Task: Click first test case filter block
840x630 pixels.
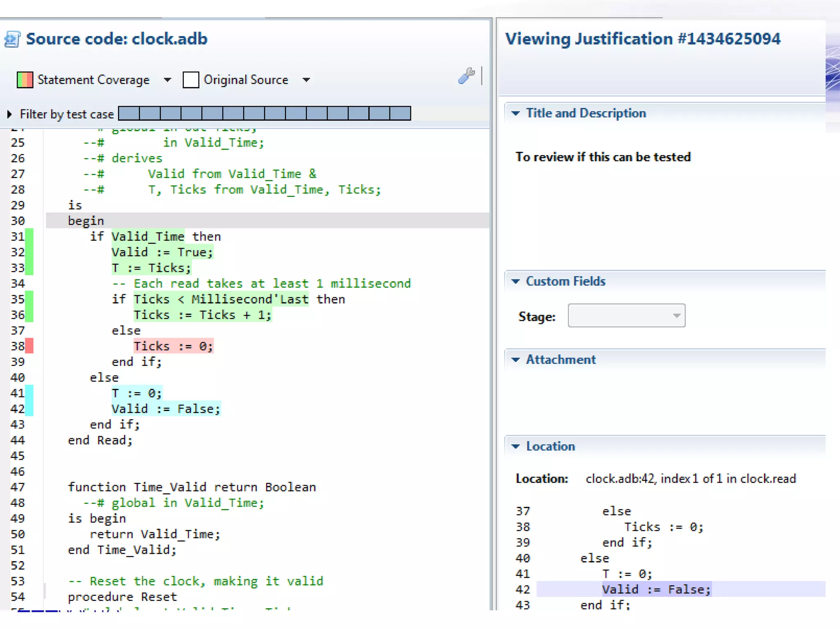Action: [x=129, y=113]
